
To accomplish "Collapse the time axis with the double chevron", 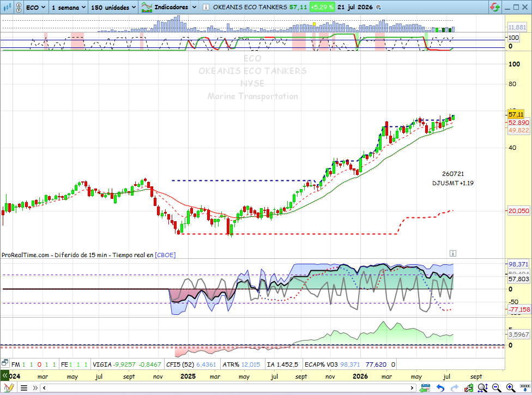I will [4, 376].
